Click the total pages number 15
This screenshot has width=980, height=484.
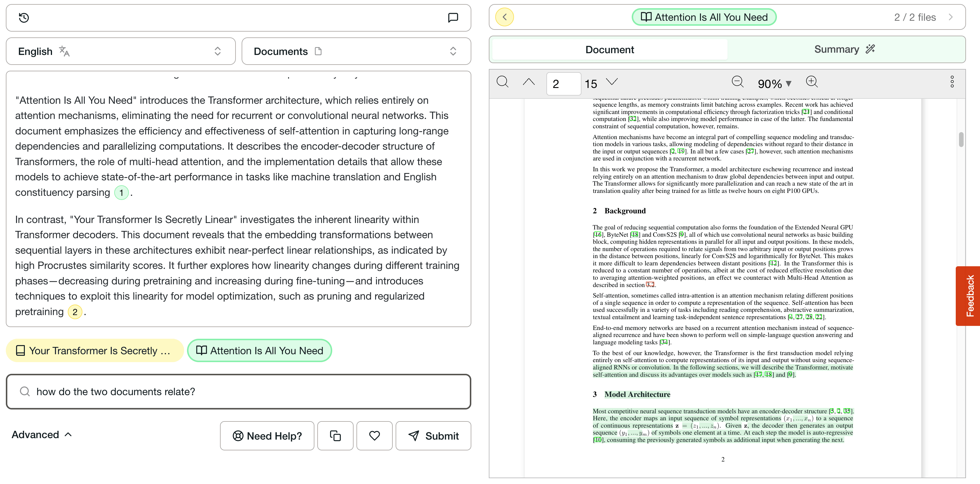click(x=591, y=84)
